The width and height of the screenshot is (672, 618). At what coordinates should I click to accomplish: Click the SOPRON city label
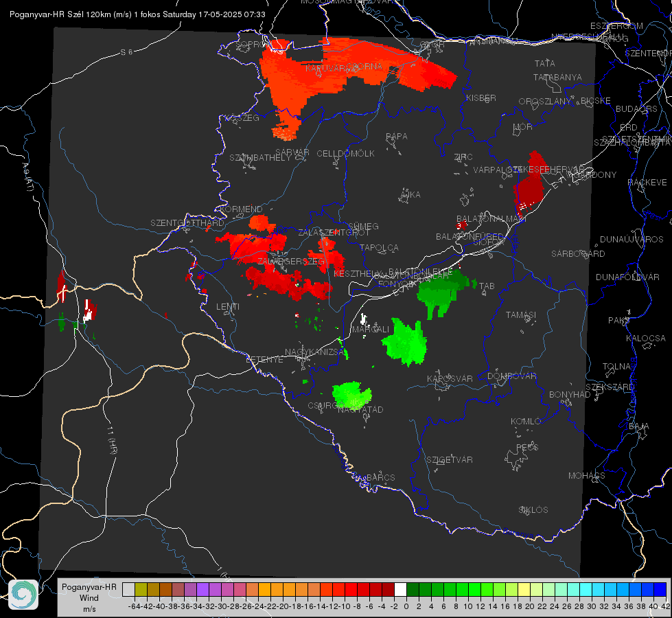[254, 44]
